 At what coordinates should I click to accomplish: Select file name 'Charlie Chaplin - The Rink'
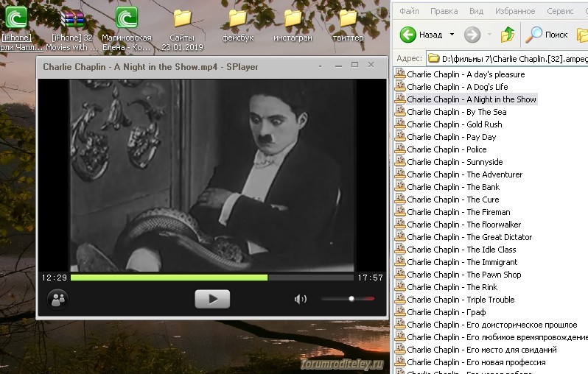[452, 287]
